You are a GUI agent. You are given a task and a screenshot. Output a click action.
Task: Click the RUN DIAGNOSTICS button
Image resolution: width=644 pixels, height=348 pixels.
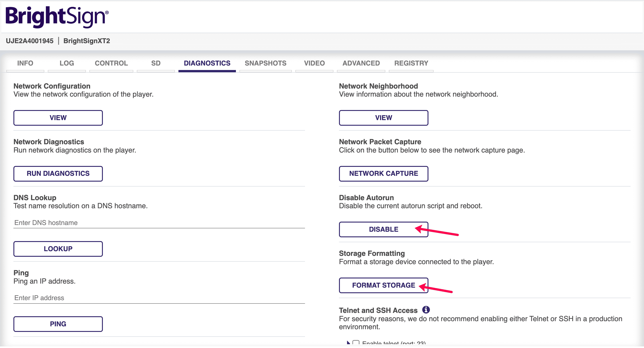point(58,174)
